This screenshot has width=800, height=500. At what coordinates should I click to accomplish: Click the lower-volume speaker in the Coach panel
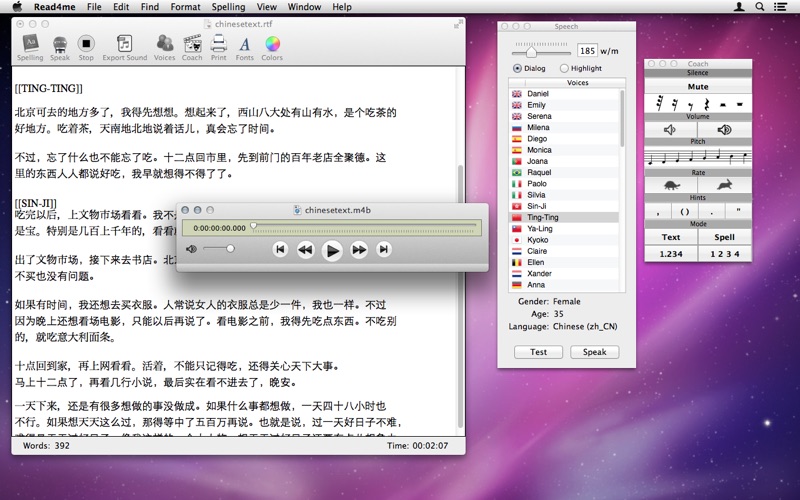click(x=670, y=130)
